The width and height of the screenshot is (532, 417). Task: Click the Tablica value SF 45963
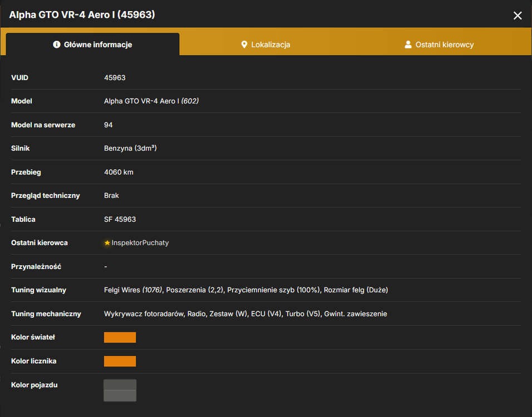pyautogui.click(x=120, y=220)
